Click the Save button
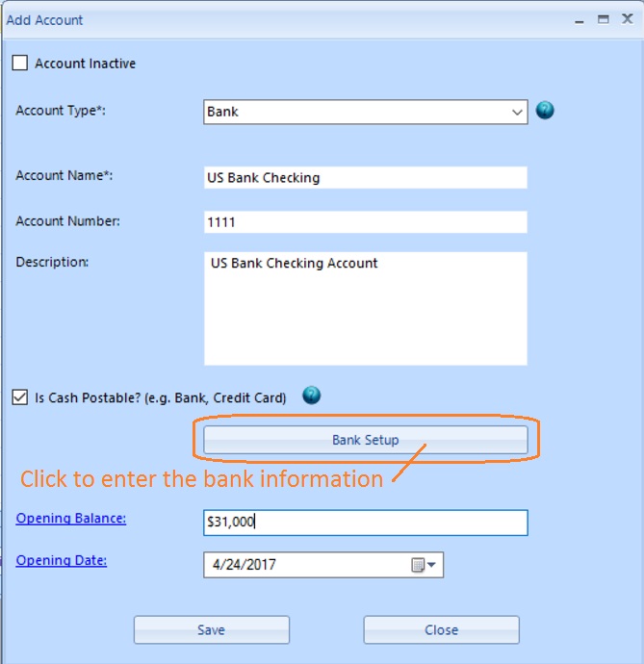The image size is (644, 664). click(x=211, y=629)
